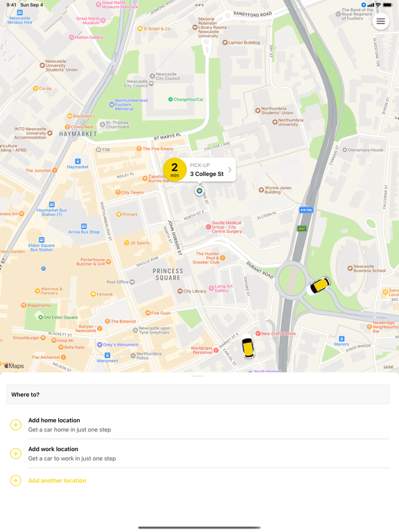Tap the City Tavern marker
Viewport: 399px width, 532px height.
[118, 193]
